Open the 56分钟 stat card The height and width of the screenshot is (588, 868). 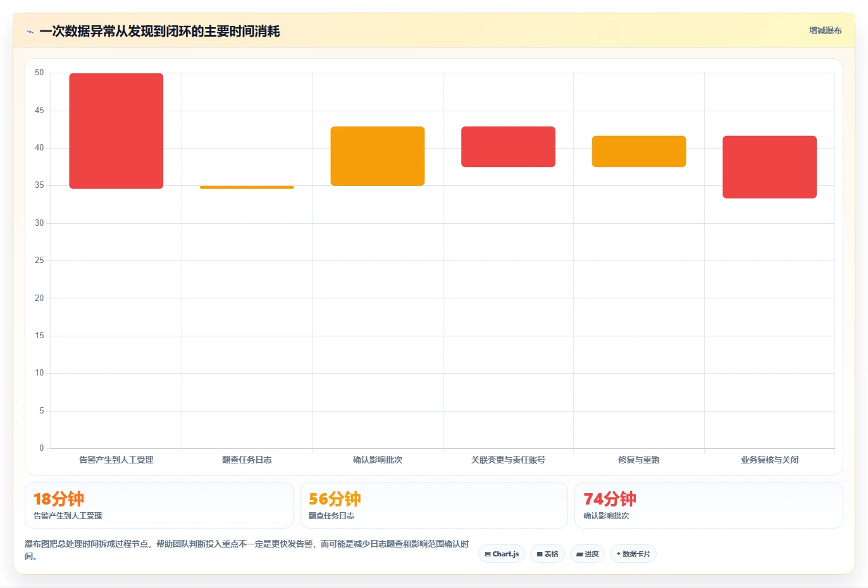coord(434,505)
